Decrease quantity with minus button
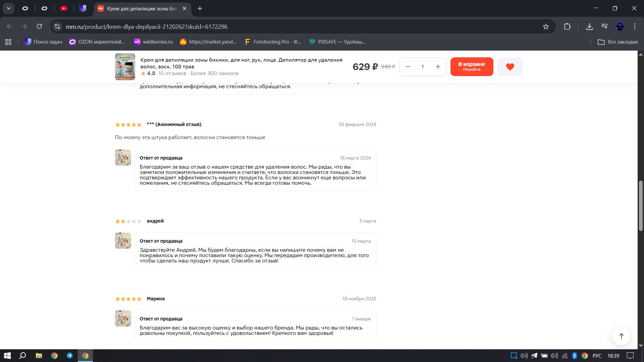Viewport: 644px width, 362px height. pos(408,67)
